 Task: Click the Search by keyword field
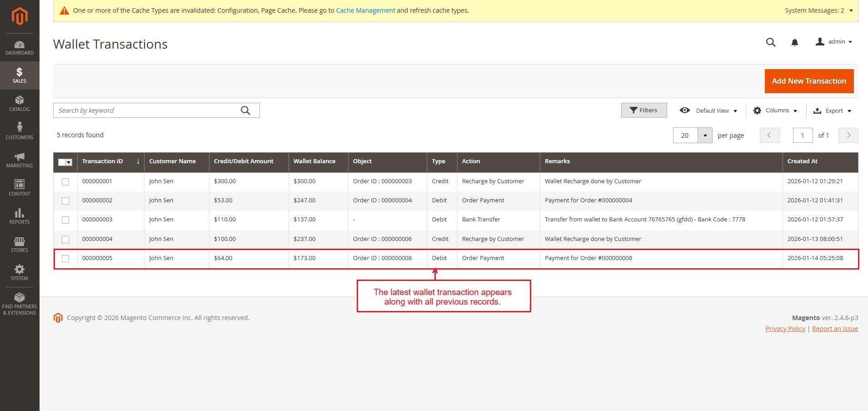click(148, 110)
